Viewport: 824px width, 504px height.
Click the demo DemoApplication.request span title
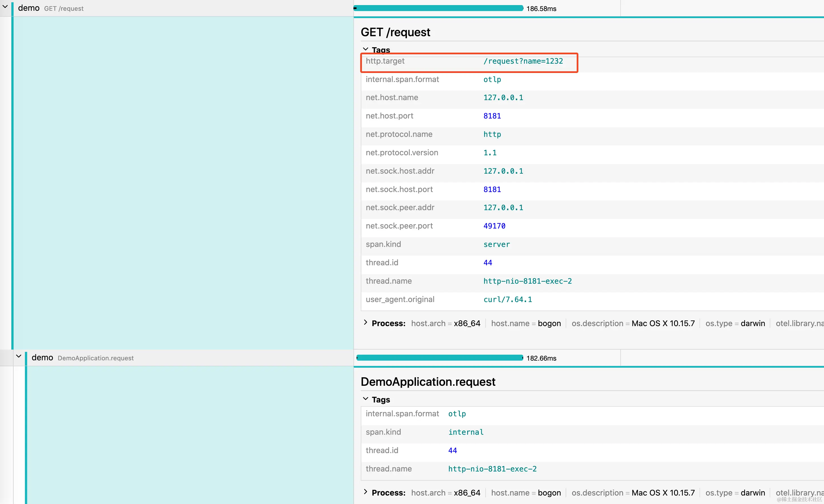[x=83, y=357]
